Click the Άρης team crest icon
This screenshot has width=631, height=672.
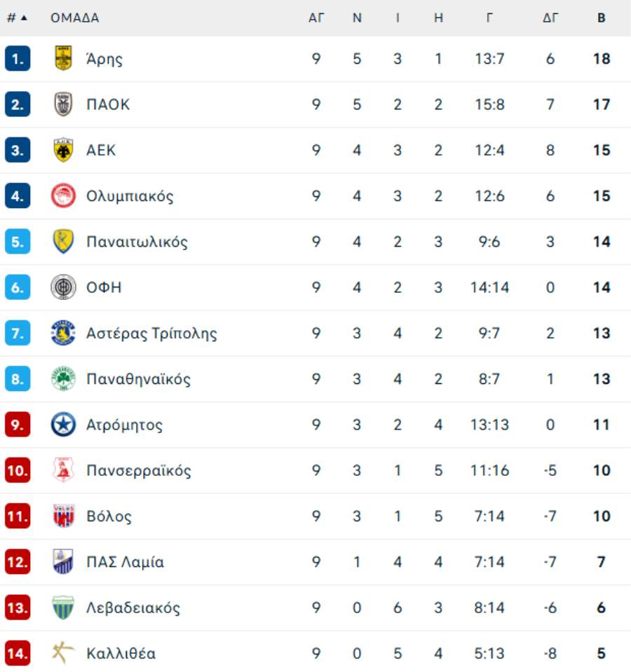point(63,58)
